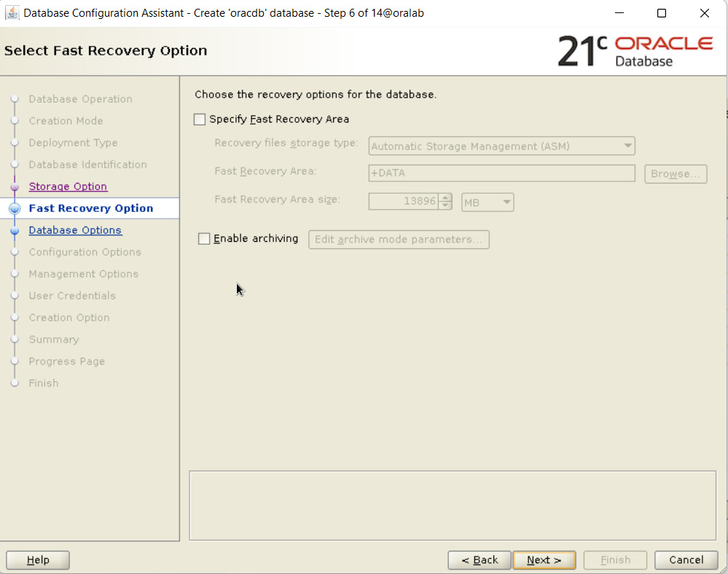The height and width of the screenshot is (574, 728).
Task: Click the Storage Option completed step marker
Action: 15,186
